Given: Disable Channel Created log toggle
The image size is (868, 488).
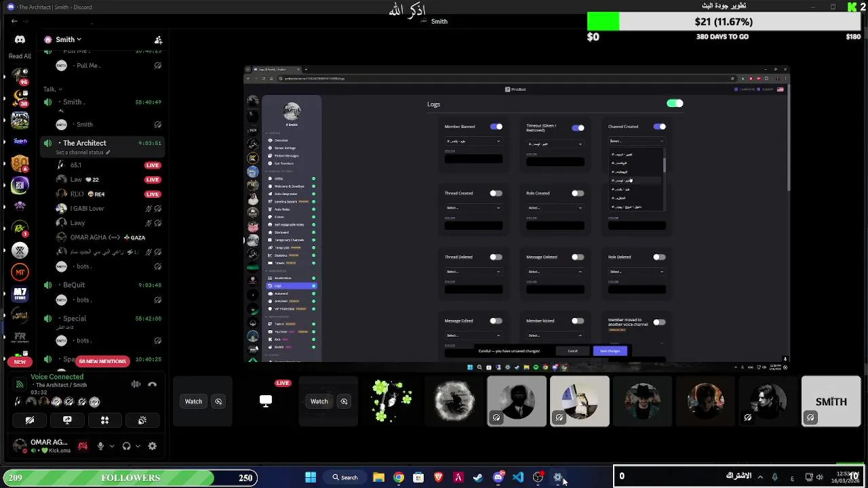Looking at the screenshot, I should tap(660, 127).
